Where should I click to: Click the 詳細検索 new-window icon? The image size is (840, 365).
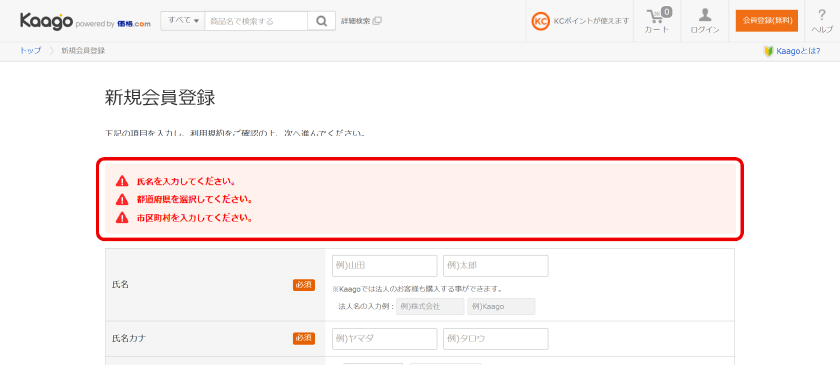pos(377,21)
